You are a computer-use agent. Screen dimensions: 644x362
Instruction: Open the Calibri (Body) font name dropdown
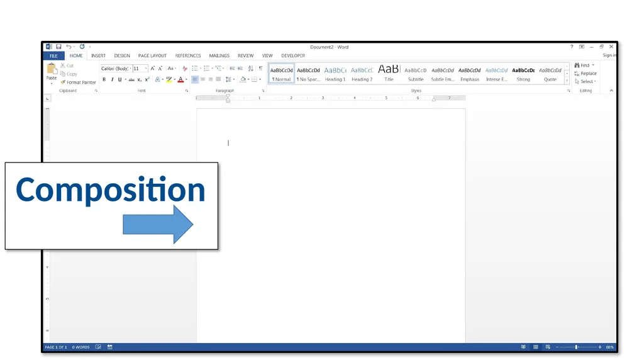[131, 69]
